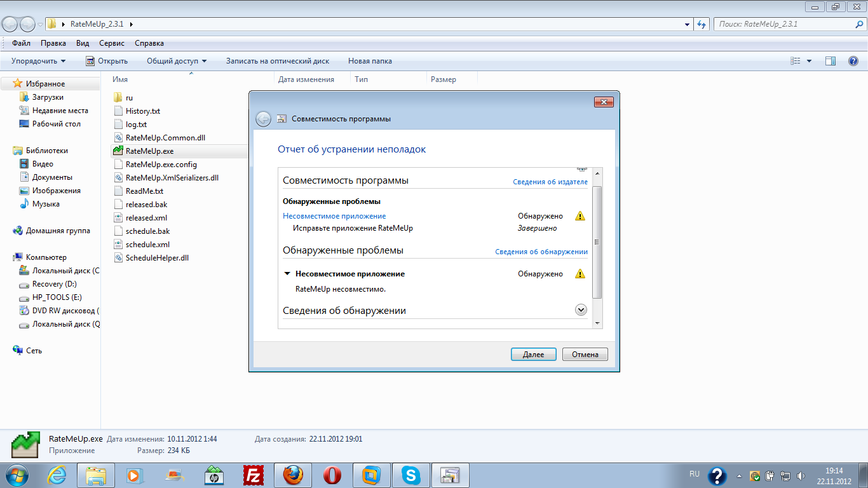Viewport: 868px width, 488px height.
Task: Open the blue Несовместимое приложение link
Action: point(334,216)
